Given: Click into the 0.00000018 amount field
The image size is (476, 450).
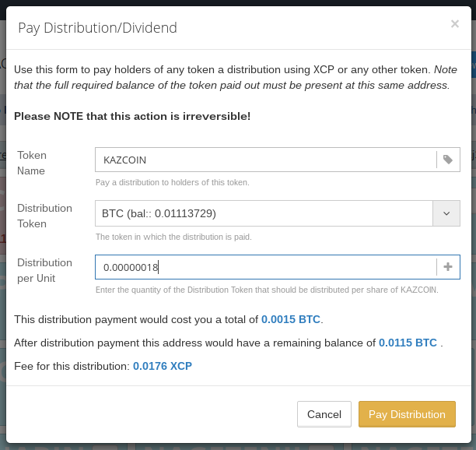Looking at the screenshot, I should (266, 267).
